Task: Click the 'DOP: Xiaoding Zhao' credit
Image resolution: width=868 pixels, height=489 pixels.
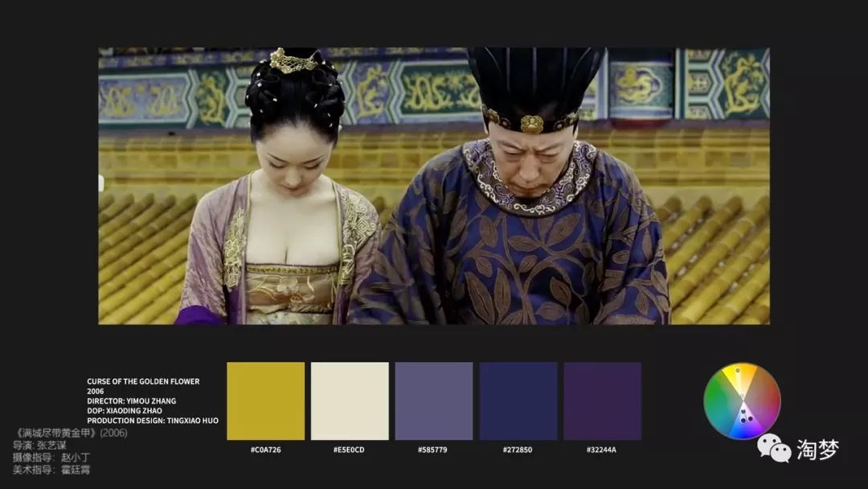Action: coord(124,410)
